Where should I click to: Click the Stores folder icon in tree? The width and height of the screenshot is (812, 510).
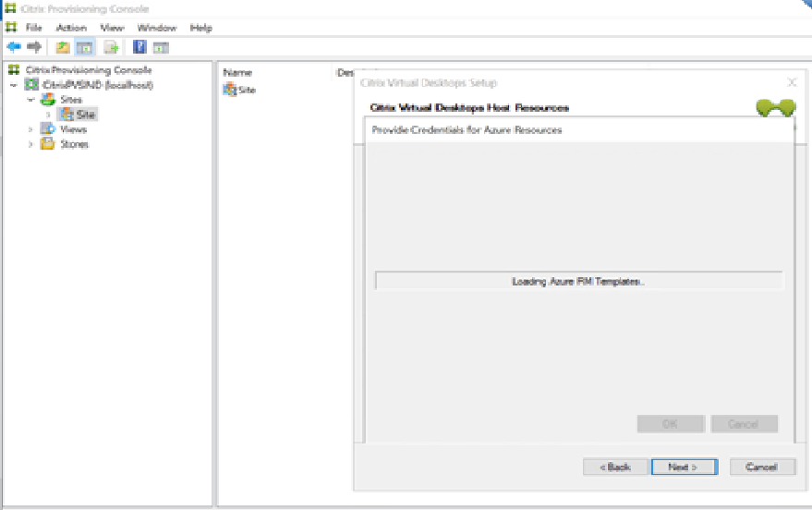tap(48, 143)
